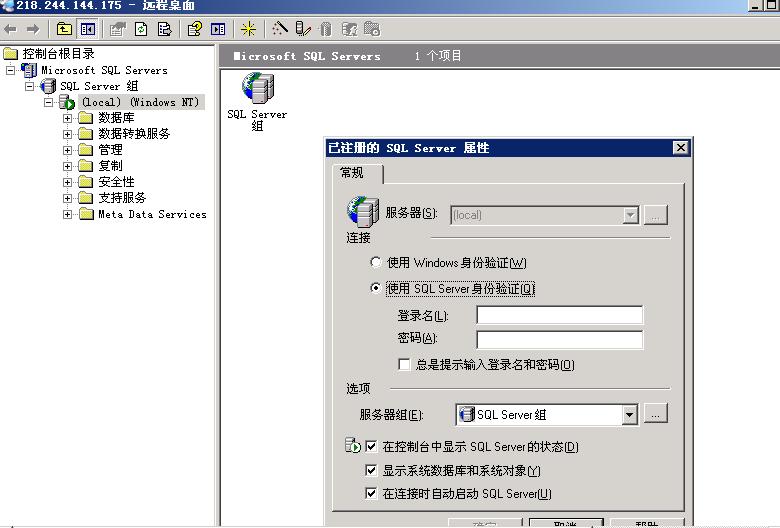
Task: Open Help question mark icon
Action: point(195,29)
